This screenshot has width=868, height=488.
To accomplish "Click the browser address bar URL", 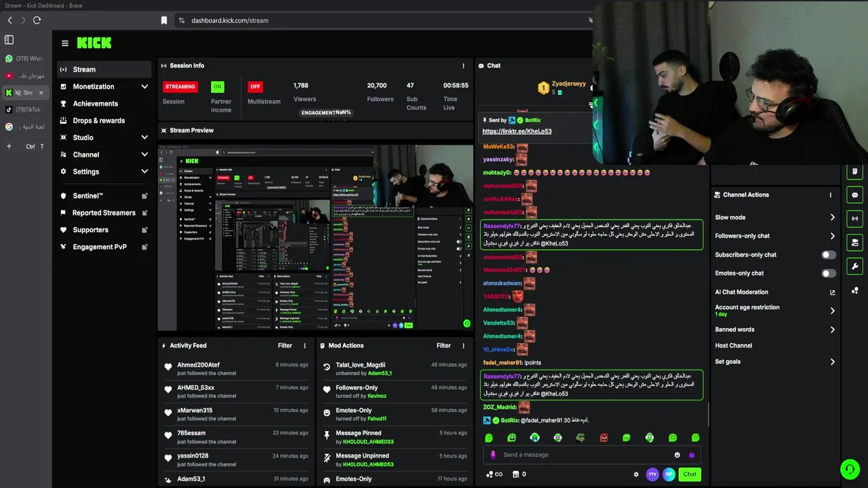I will tap(230, 20).
